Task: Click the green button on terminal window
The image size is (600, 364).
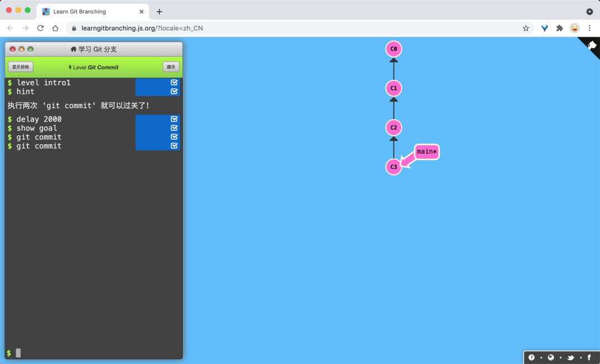Action: coord(30,49)
